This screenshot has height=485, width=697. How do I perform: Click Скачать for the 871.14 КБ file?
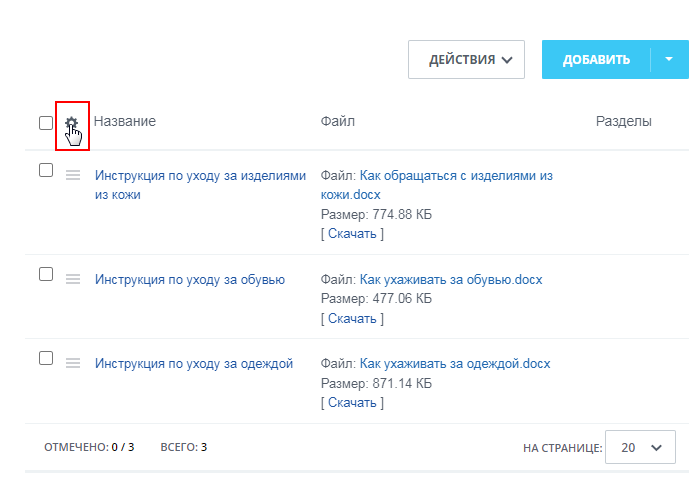point(352,402)
